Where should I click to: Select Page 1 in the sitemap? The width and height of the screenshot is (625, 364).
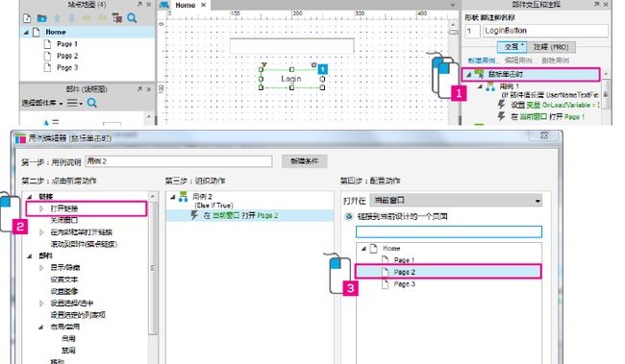point(67,44)
